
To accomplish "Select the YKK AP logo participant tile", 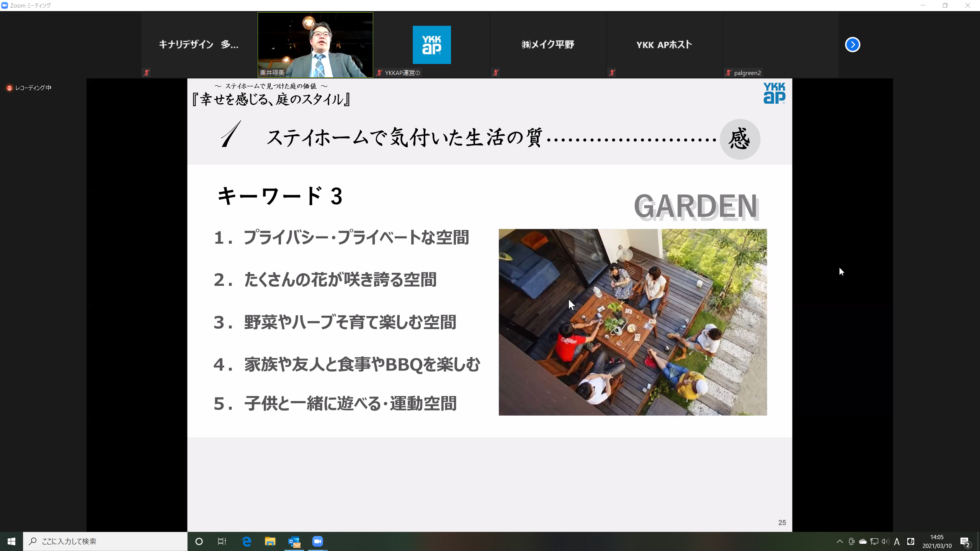I will click(432, 45).
